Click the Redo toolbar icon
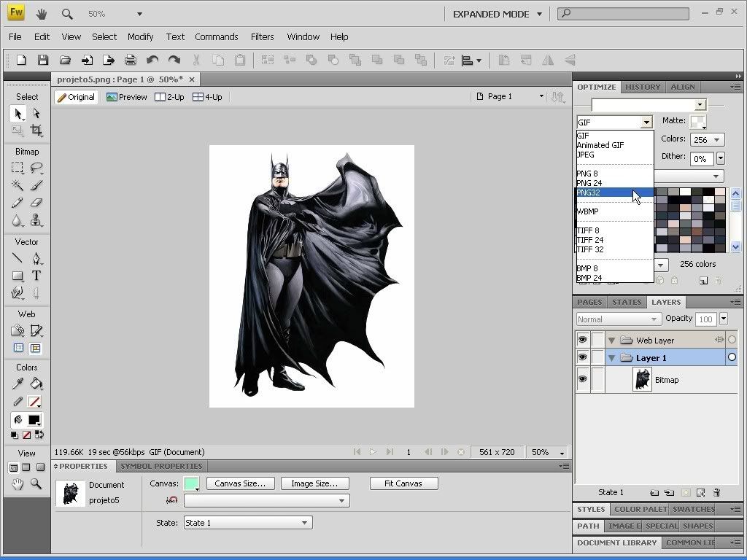Image resolution: width=747 pixels, height=560 pixels. (x=174, y=60)
